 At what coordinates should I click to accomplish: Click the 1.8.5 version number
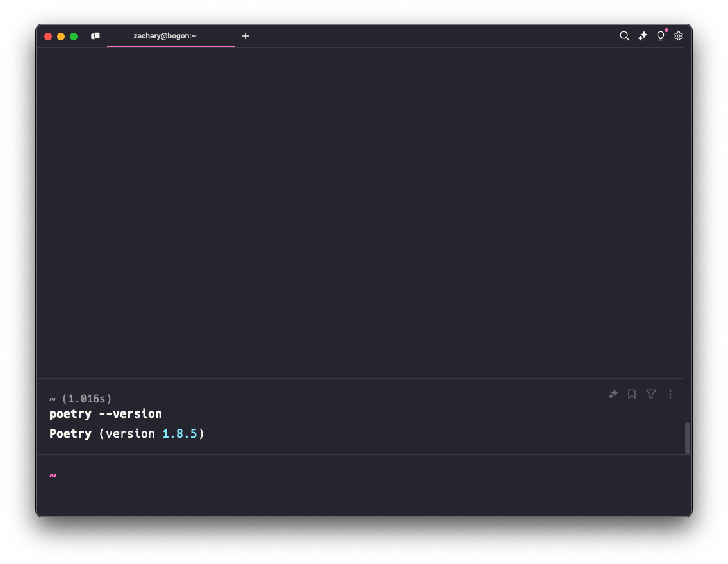click(179, 434)
